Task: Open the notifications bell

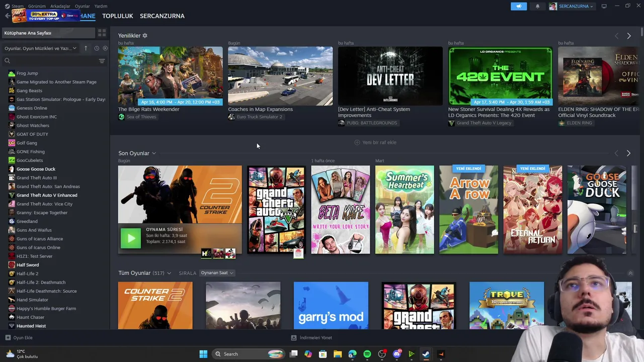Action: click(537, 6)
